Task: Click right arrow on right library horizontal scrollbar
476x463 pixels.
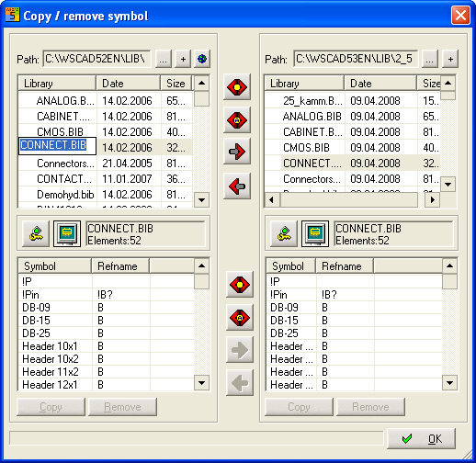Action: pyautogui.click(x=432, y=200)
